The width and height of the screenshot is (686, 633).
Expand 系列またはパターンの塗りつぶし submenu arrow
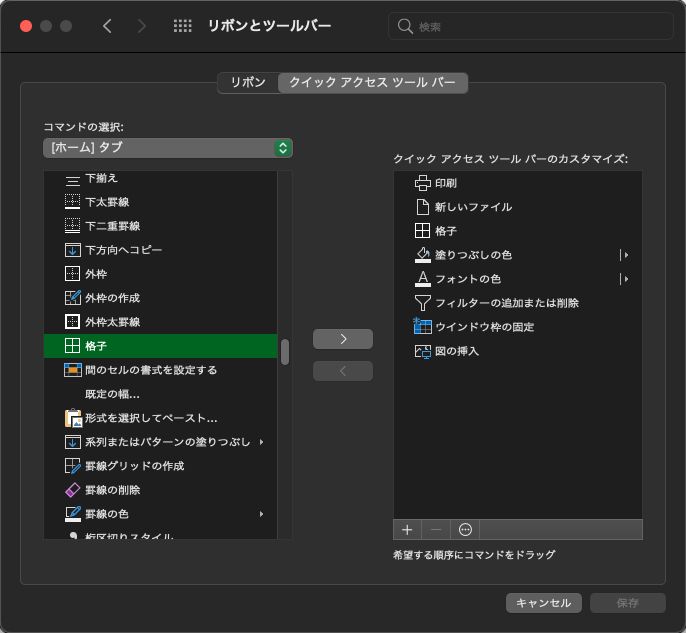(261, 442)
